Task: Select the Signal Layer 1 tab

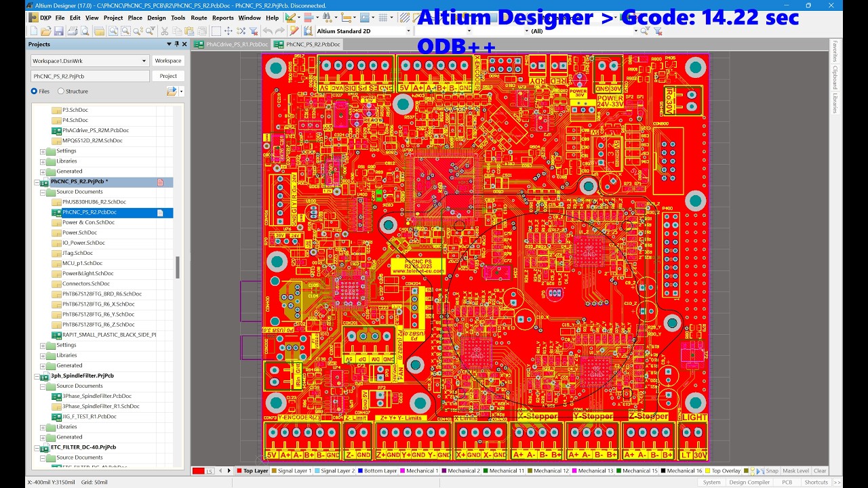Action: (292, 470)
